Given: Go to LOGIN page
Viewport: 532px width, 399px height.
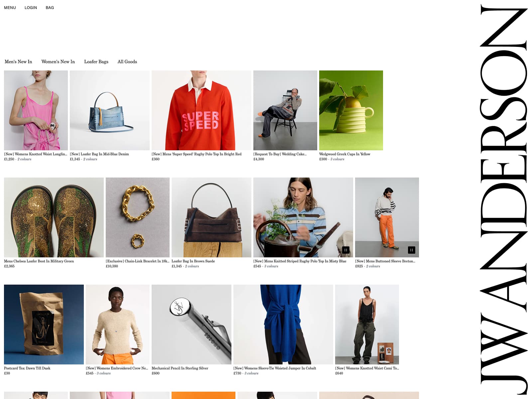Looking at the screenshot, I should coord(31,8).
